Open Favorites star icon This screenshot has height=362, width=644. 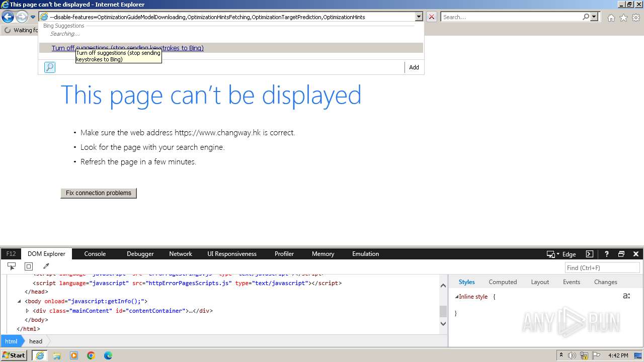[623, 18]
